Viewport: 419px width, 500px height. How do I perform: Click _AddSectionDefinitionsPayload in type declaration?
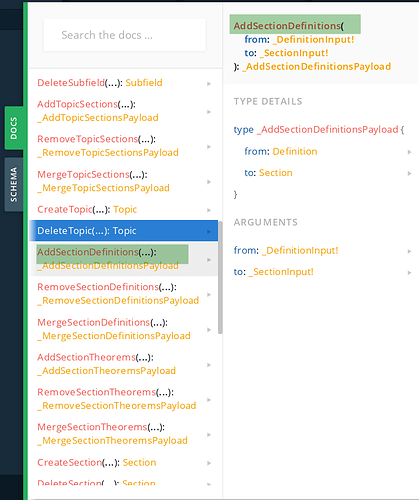tap(328, 129)
